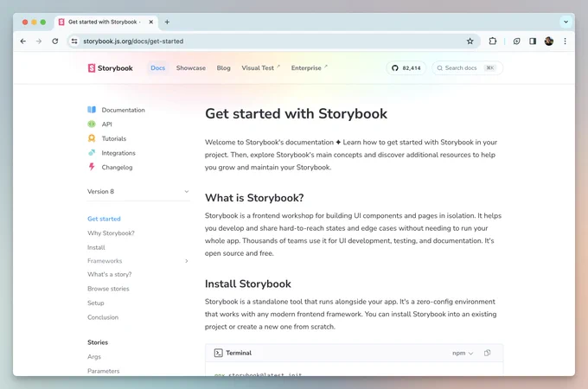588x389 pixels.
Task: Open the Integrations sidebar link
Action: coord(118,153)
